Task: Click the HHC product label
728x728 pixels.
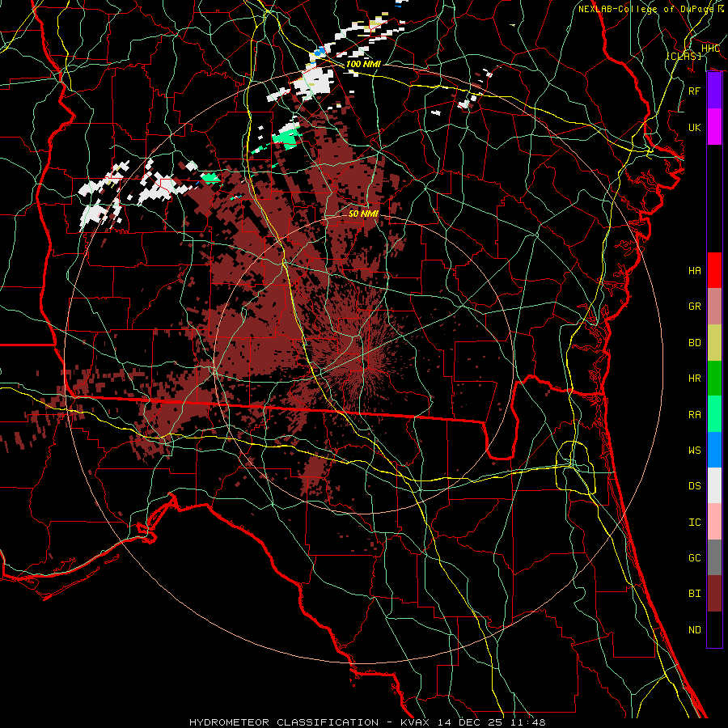Action: 710,48
